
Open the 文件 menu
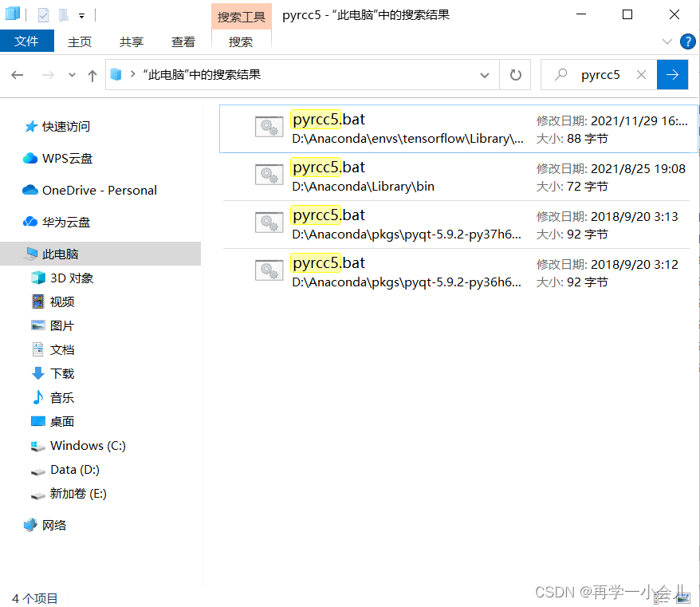click(x=27, y=41)
